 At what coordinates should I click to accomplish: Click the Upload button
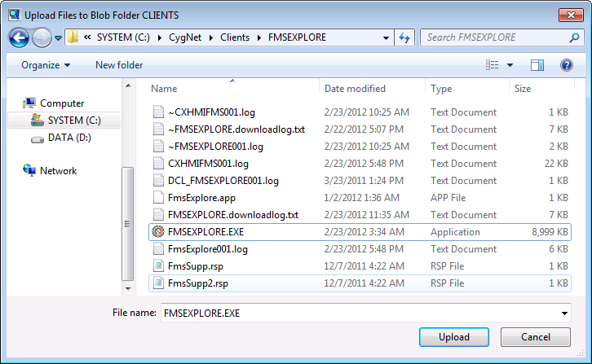[x=454, y=337]
